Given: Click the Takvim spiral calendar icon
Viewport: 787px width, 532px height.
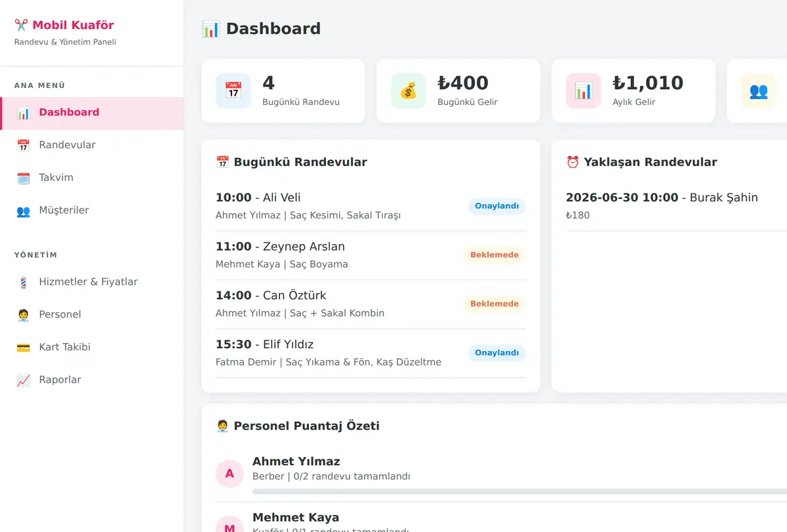Looking at the screenshot, I should [x=23, y=178].
